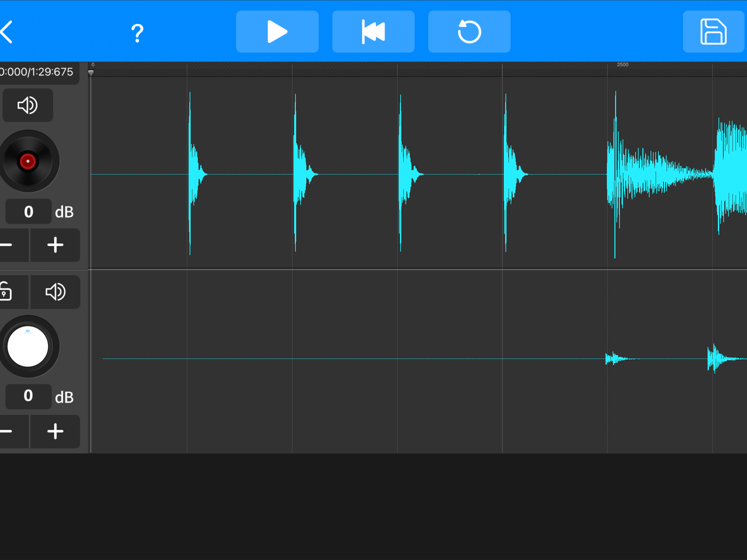Tap the red vinyl record on the top track
The image size is (747, 560).
[28, 161]
